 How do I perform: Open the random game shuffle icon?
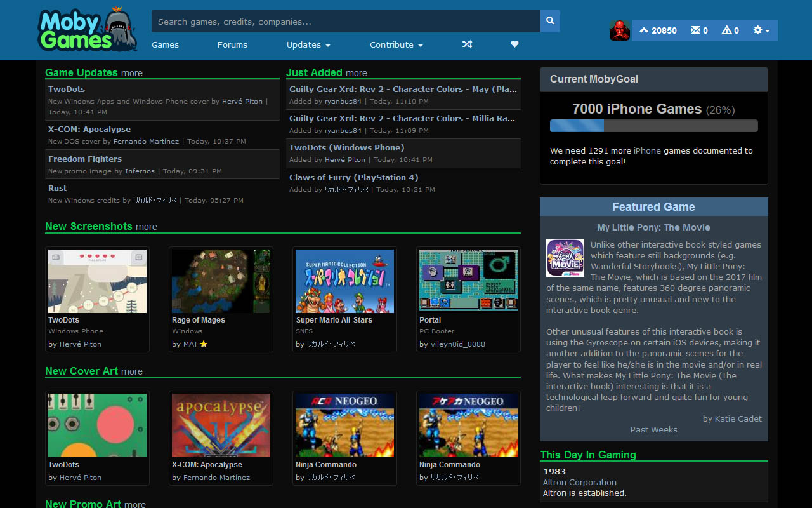point(467,44)
